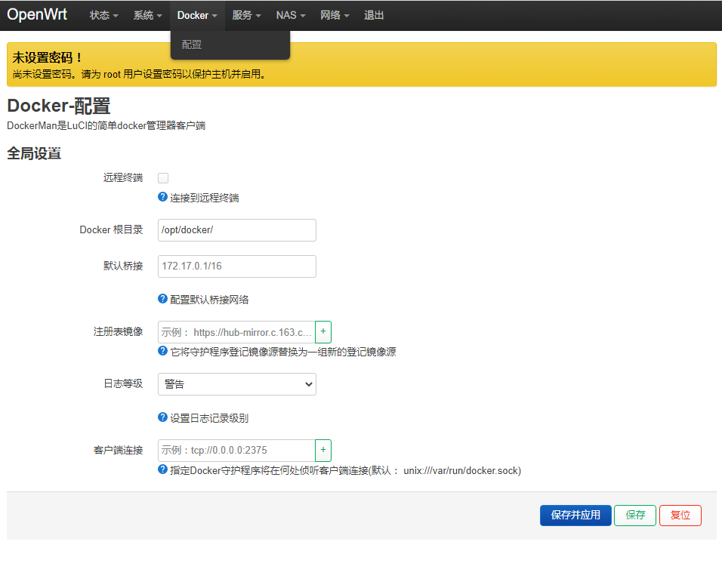The width and height of the screenshot is (722, 588).
Task: Click the 默认桥接 input field
Action: tap(236, 266)
